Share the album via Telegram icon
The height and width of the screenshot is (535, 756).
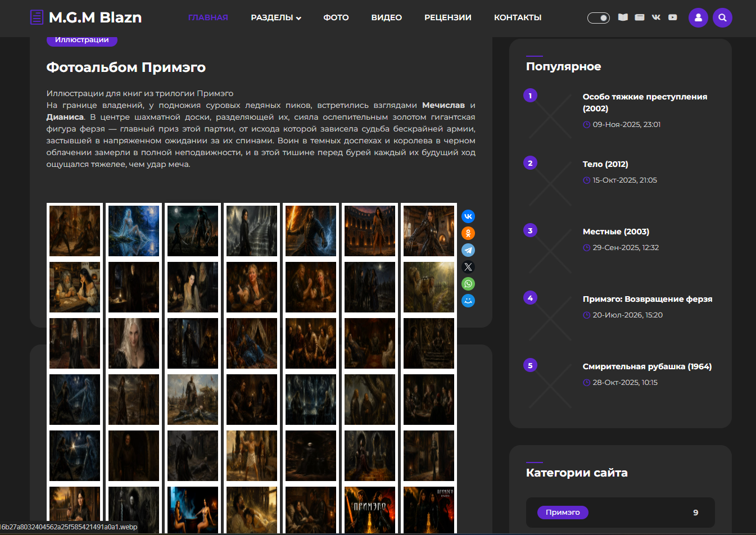[468, 250]
